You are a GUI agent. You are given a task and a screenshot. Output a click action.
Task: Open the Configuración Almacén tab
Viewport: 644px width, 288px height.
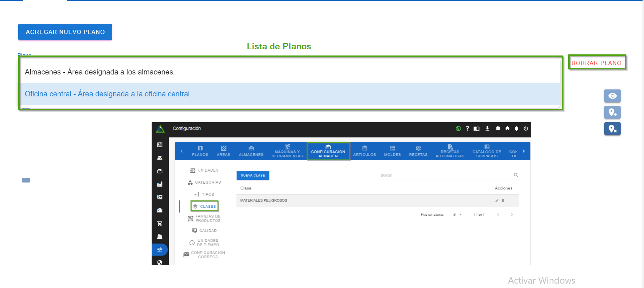(328, 151)
